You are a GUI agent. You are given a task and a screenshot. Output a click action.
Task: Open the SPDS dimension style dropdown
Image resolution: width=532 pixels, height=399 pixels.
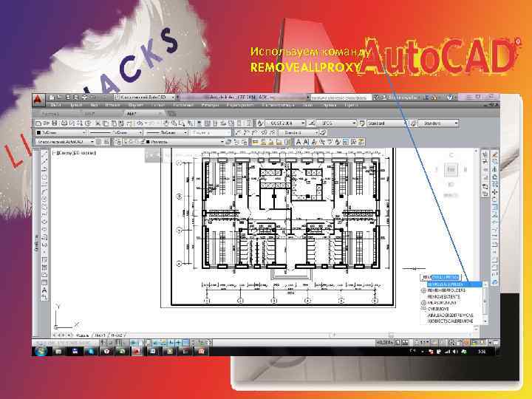click(x=337, y=123)
